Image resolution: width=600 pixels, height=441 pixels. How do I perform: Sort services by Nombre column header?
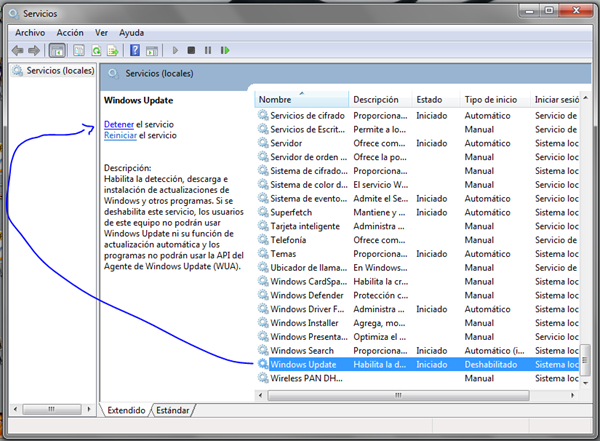276,100
